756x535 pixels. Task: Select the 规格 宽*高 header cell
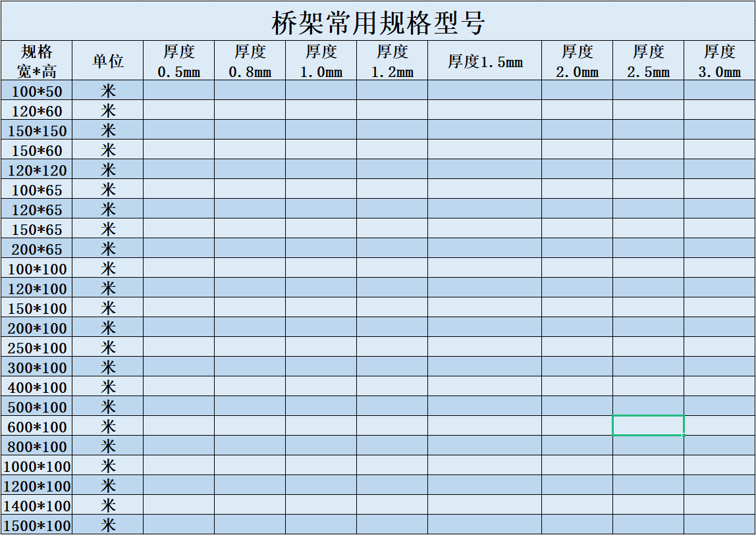(37, 59)
